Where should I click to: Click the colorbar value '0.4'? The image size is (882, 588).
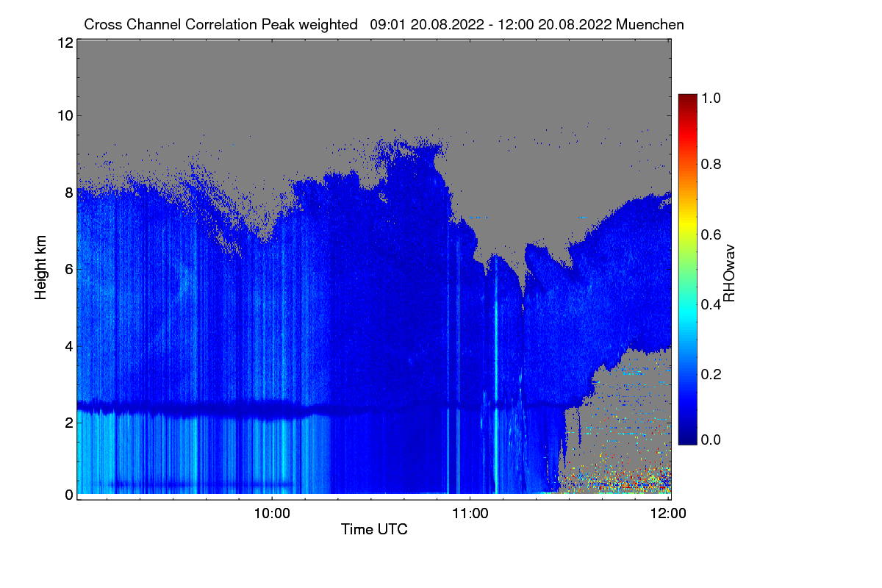point(712,304)
